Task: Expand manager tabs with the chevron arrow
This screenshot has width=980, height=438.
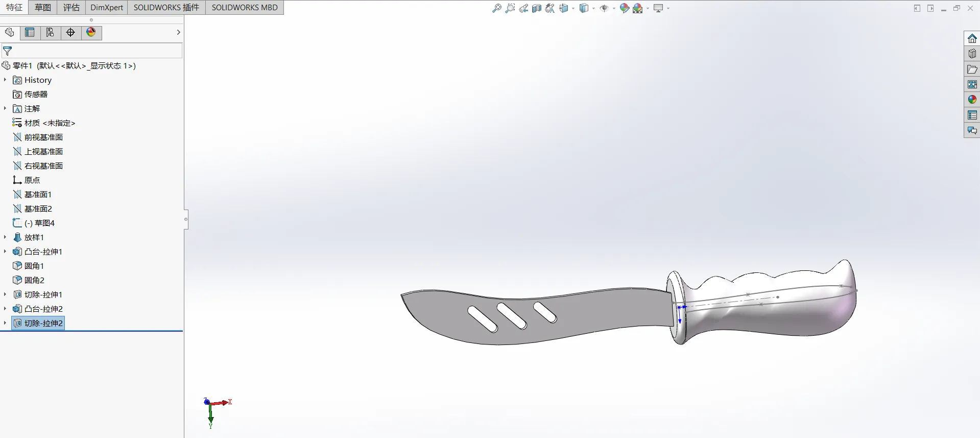Action: tap(178, 32)
